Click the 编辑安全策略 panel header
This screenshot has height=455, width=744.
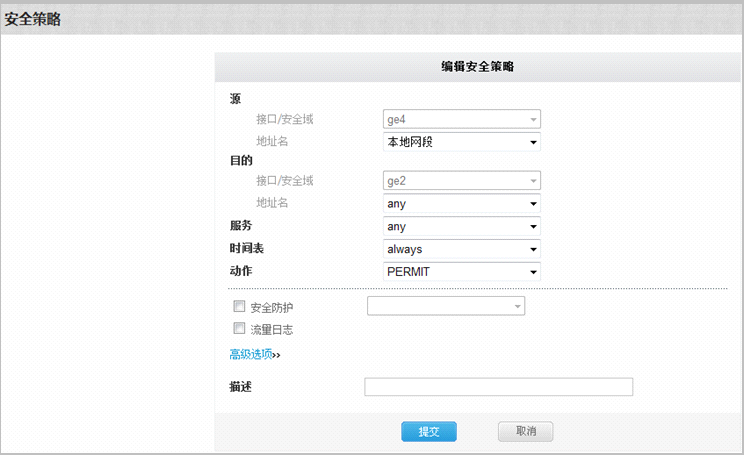pos(478,67)
